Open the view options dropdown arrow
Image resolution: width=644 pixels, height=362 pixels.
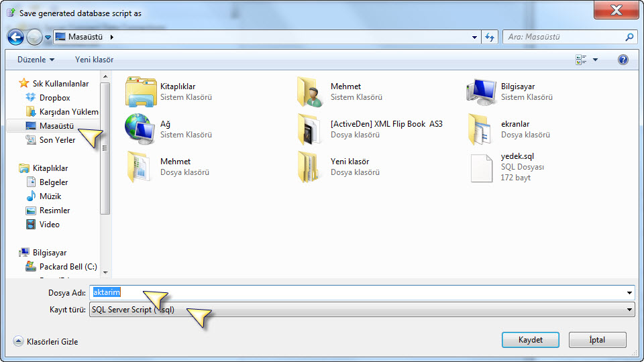tap(595, 60)
